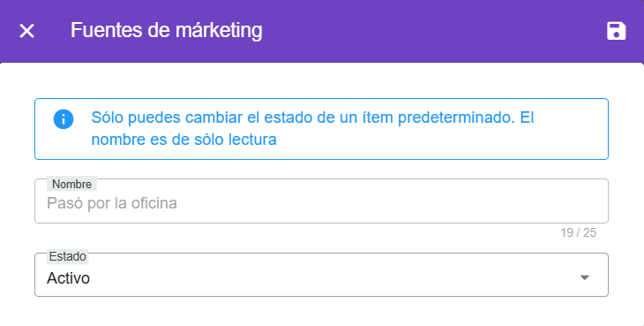644x326 pixels.
Task: Open the Estado dropdown
Action: coord(321,275)
